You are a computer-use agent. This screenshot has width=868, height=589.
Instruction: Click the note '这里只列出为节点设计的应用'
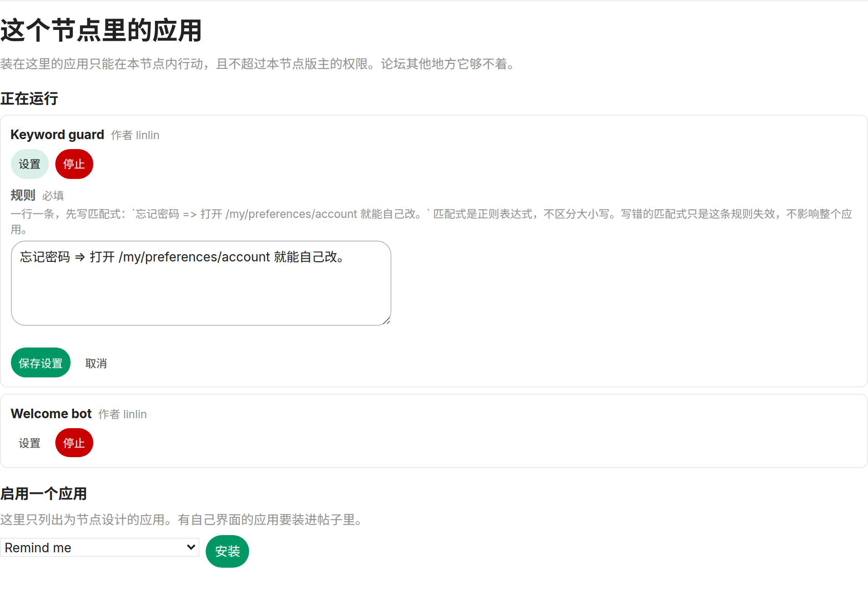183,520
